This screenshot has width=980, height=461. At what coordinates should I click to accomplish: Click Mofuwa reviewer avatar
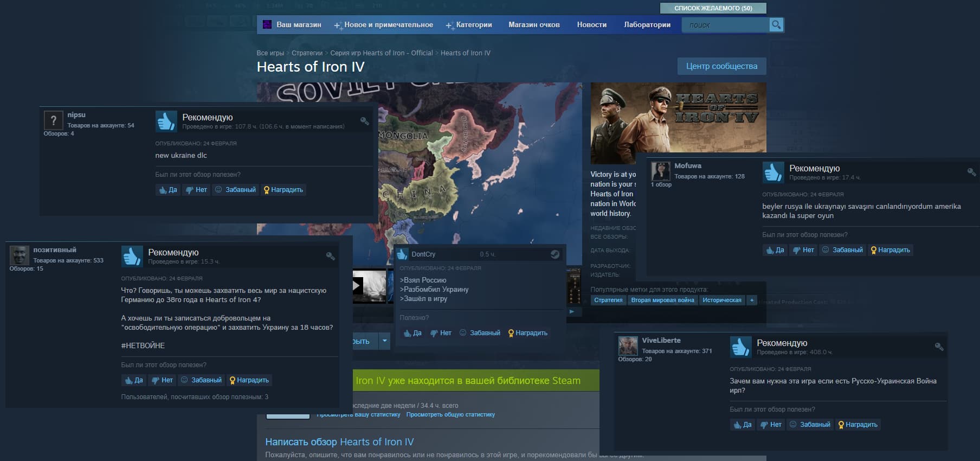click(x=660, y=171)
